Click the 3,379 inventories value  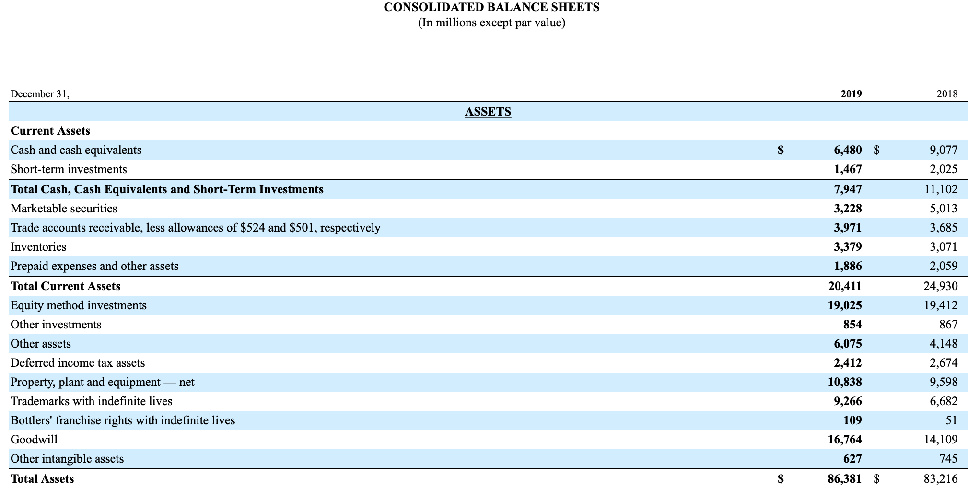[848, 247]
